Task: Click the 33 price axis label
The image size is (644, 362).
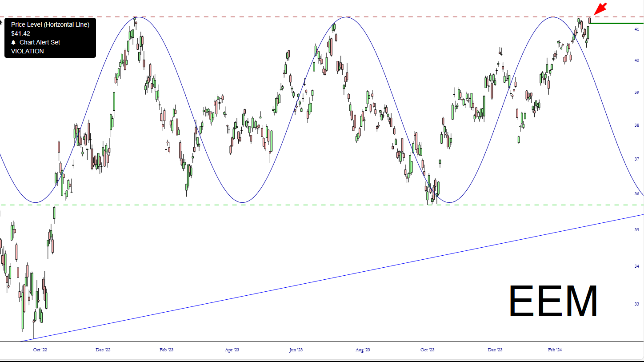Action: pyautogui.click(x=637, y=304)
